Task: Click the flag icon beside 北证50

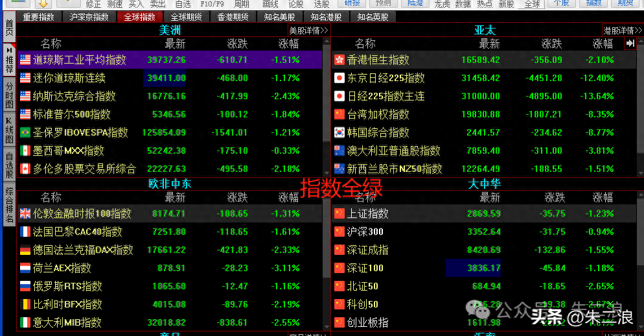Action: pos(339,286)
